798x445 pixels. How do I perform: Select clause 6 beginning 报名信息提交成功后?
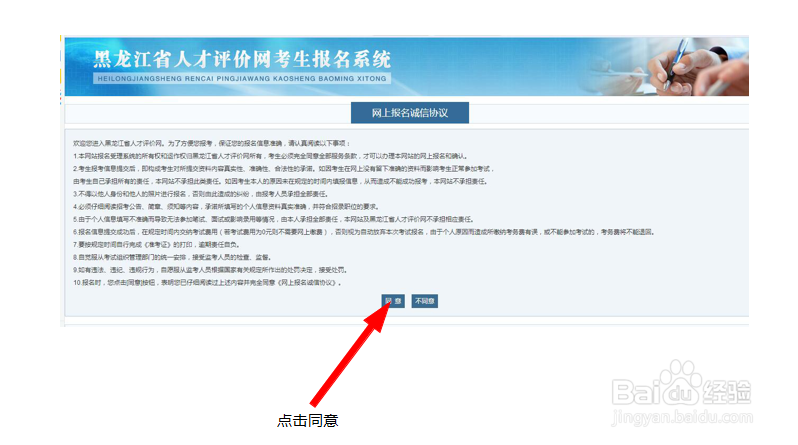pyautogui.click(x=363, y=232)
